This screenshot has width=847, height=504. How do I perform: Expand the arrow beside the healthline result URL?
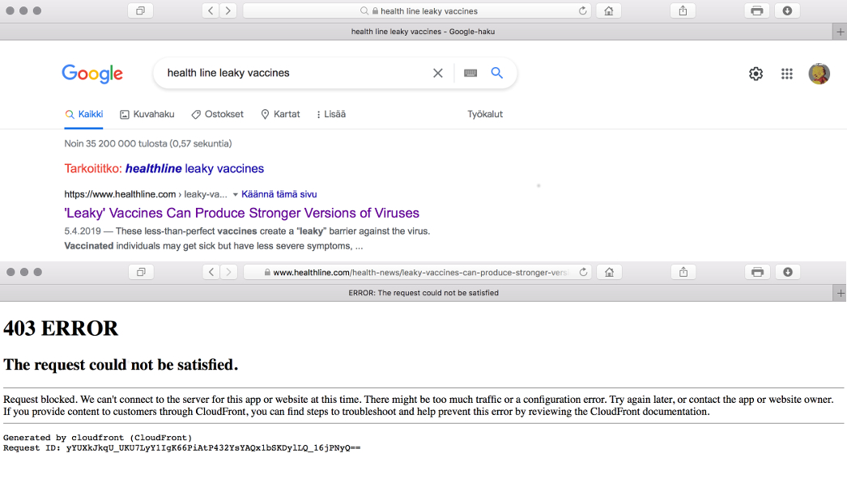coord(236,195)
